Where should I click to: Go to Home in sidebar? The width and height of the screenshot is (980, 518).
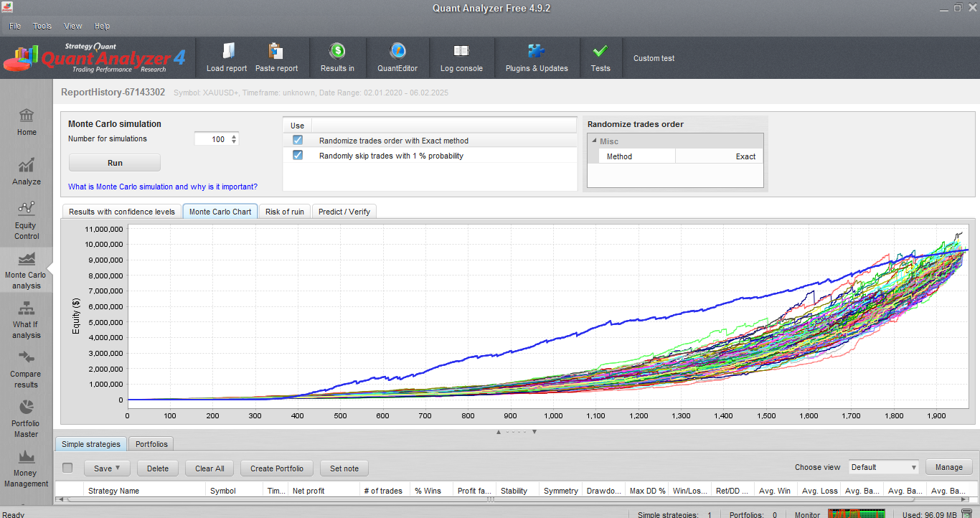pyautogui.click(x=27, y=122)
